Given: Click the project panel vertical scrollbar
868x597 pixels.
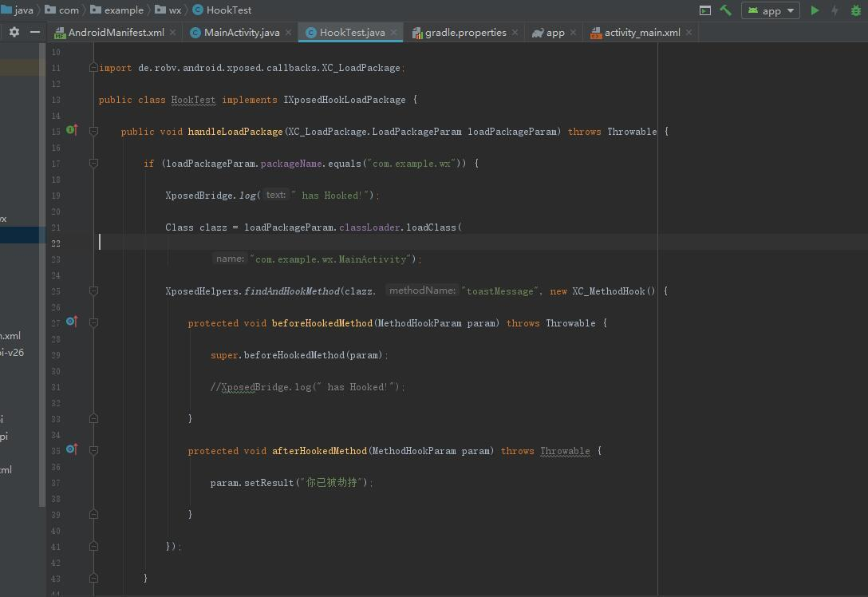Looking at the screenshot, I should (42, 271).
